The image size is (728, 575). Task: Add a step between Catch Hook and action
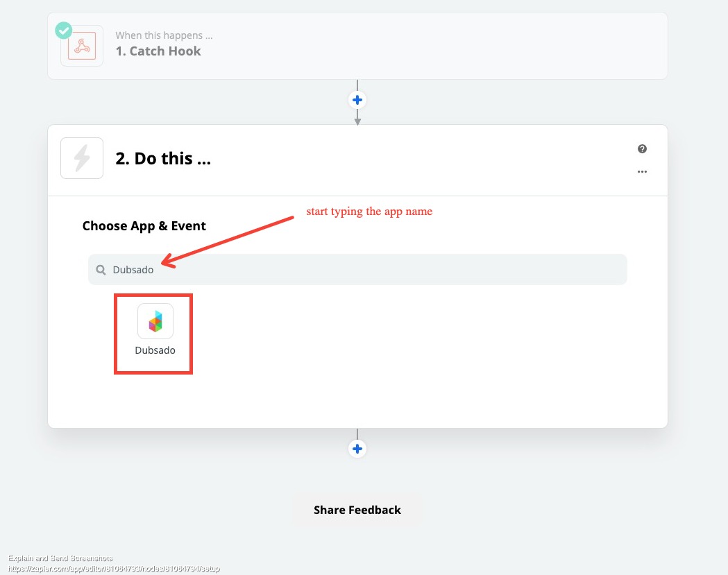[x=357, y=100]
